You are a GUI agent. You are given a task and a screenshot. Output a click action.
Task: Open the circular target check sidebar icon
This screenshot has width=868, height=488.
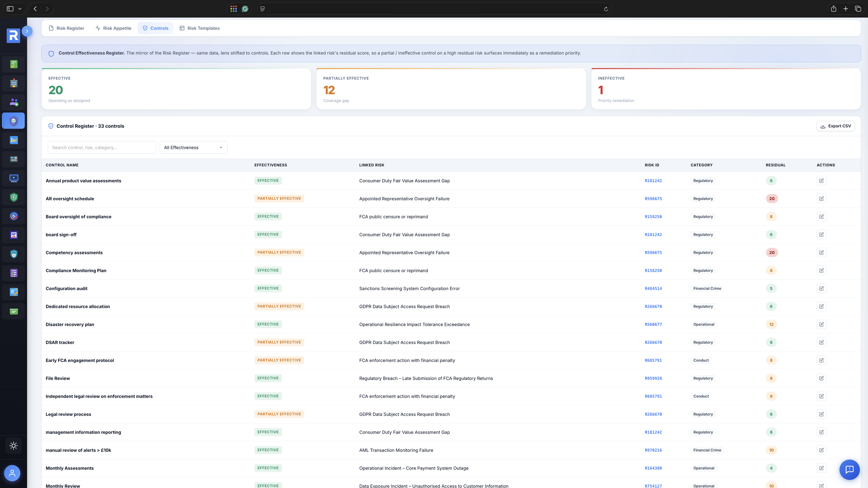pos(14,216)
